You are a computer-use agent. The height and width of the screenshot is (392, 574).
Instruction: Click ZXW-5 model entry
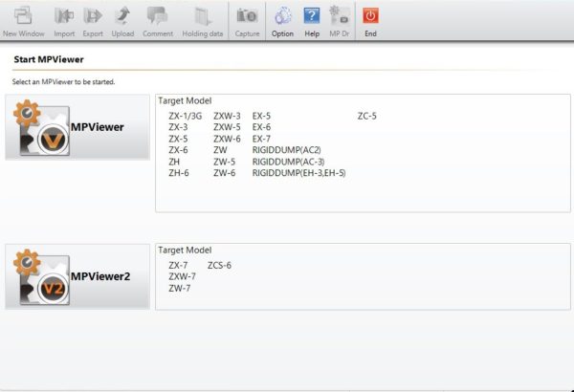click(227, 127)
